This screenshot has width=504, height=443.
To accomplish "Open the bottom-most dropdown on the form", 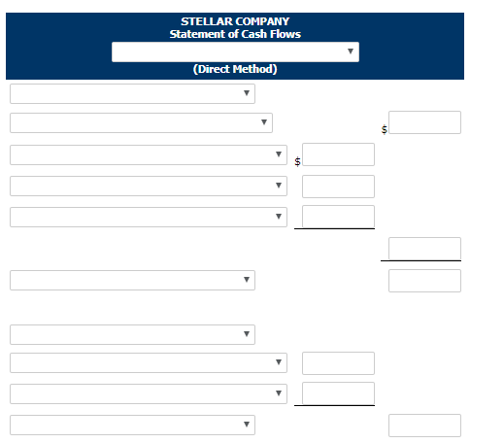I will point(132,426).
